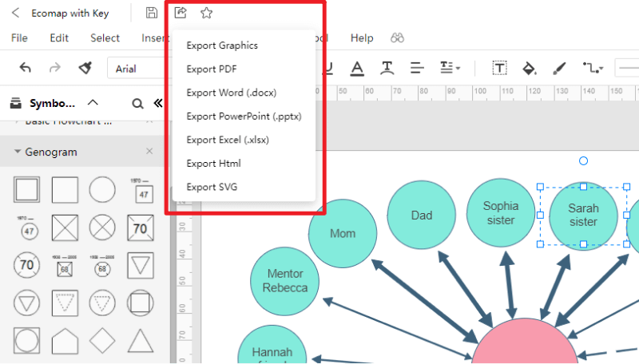Click the rotation handle above Sarah sister
Screen dimensions: 639x364
(584, 160)
